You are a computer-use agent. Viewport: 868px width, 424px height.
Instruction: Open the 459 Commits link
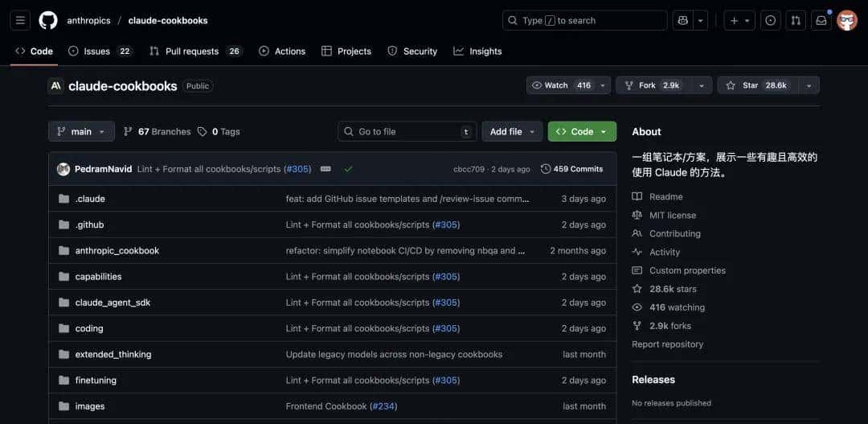(x=572, y=169)
